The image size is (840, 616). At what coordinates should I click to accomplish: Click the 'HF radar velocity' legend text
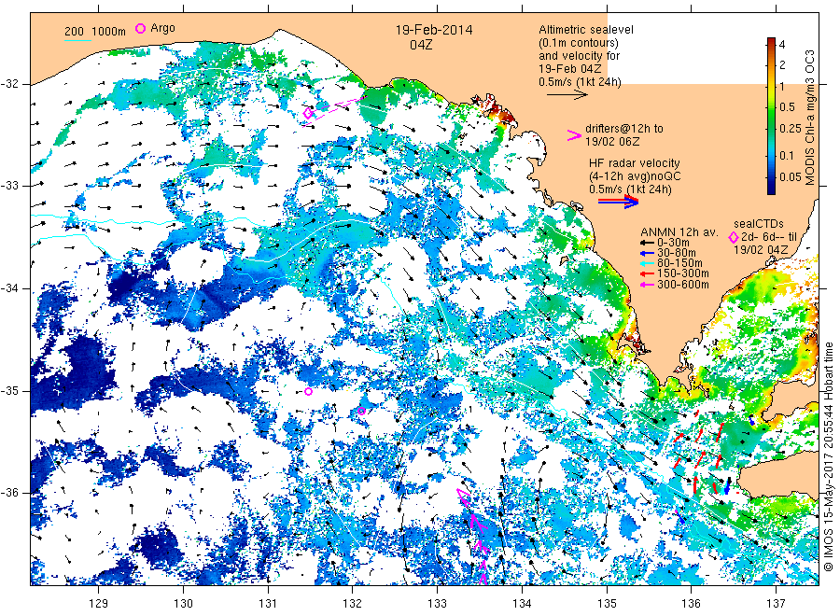pyautogui.click(x=635, y=162)
